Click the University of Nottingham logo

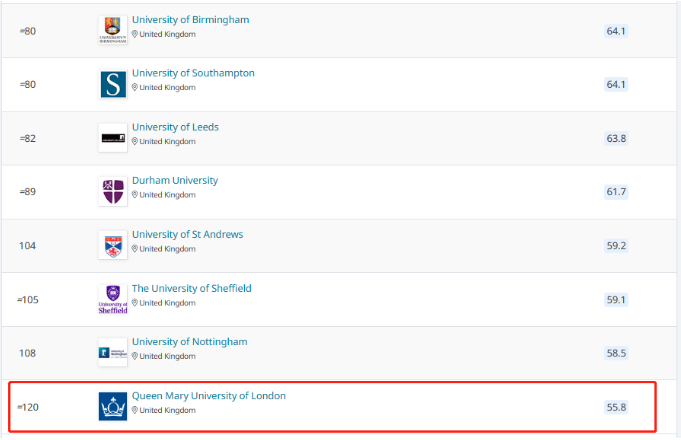point(113,352)
